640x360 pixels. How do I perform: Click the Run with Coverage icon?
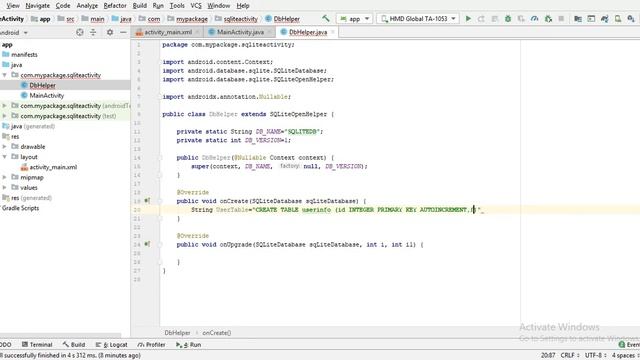(521, 19)
